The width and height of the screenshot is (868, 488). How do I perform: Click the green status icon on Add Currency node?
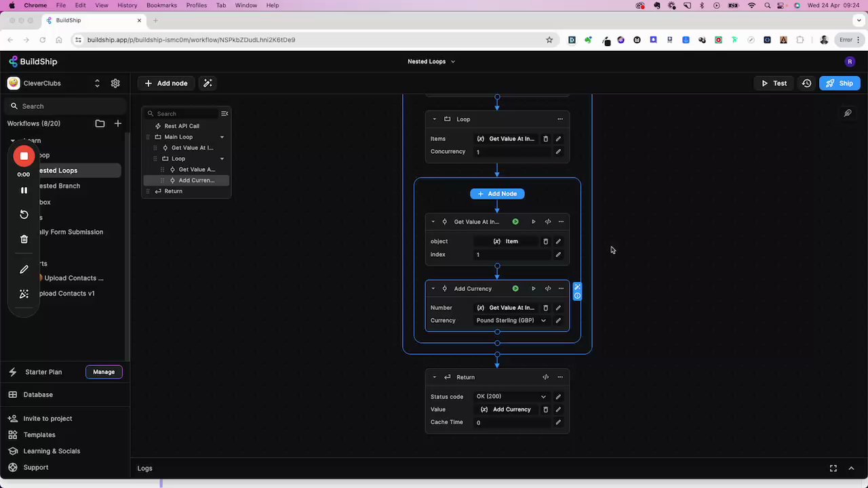[x=515, y=288]
